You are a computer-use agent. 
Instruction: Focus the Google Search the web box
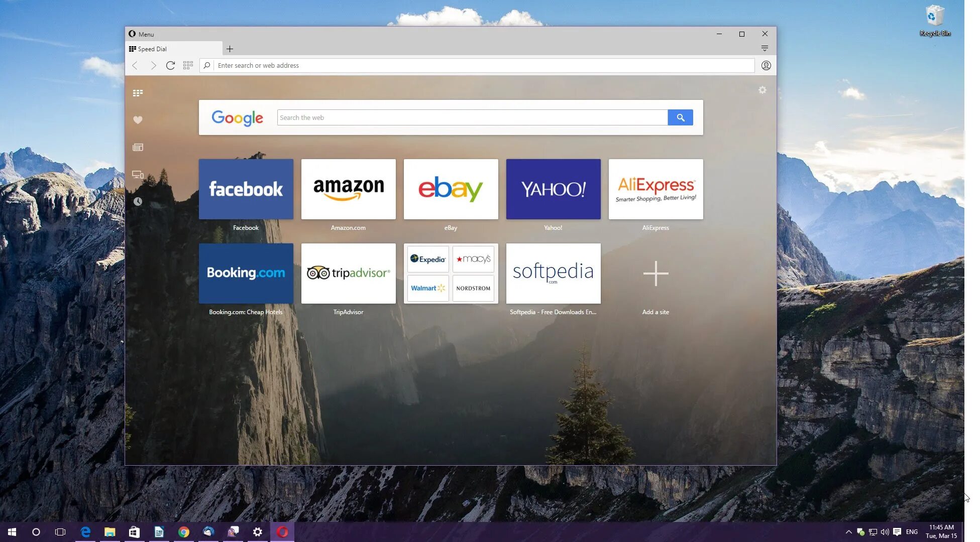(472, 117)
